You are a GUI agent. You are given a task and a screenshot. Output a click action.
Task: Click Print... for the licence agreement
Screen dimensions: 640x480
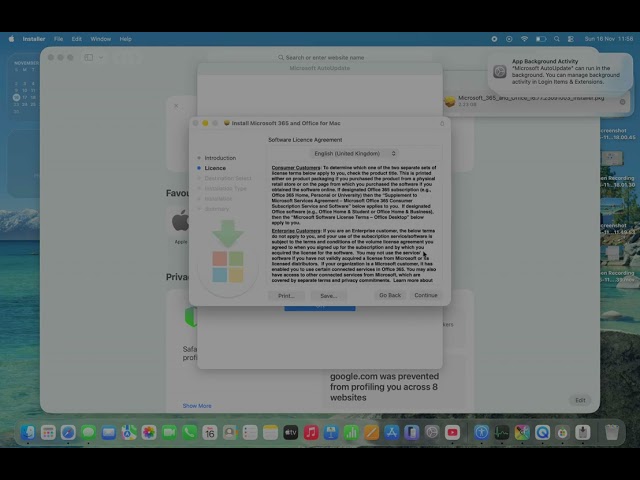pyautogui.click(x=286, y=296)
